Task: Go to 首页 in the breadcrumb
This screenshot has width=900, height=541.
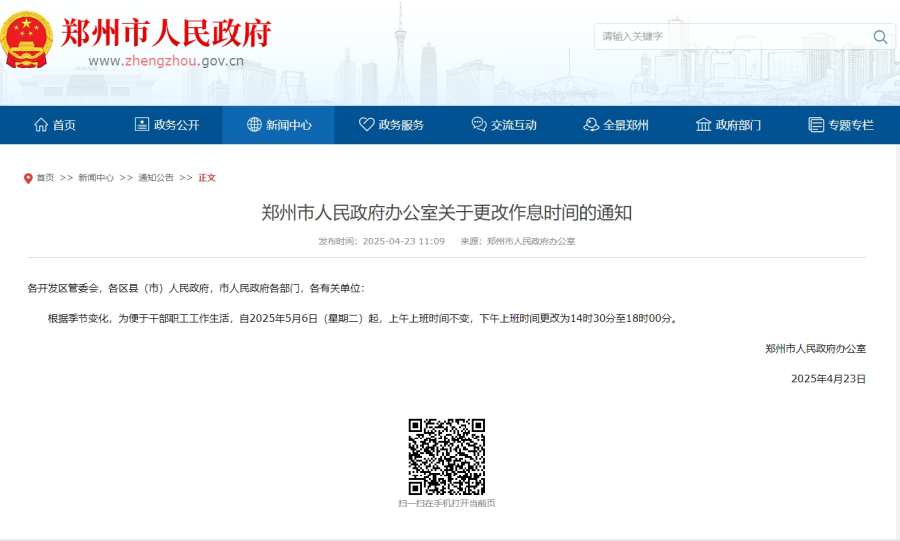Action: 46,178
